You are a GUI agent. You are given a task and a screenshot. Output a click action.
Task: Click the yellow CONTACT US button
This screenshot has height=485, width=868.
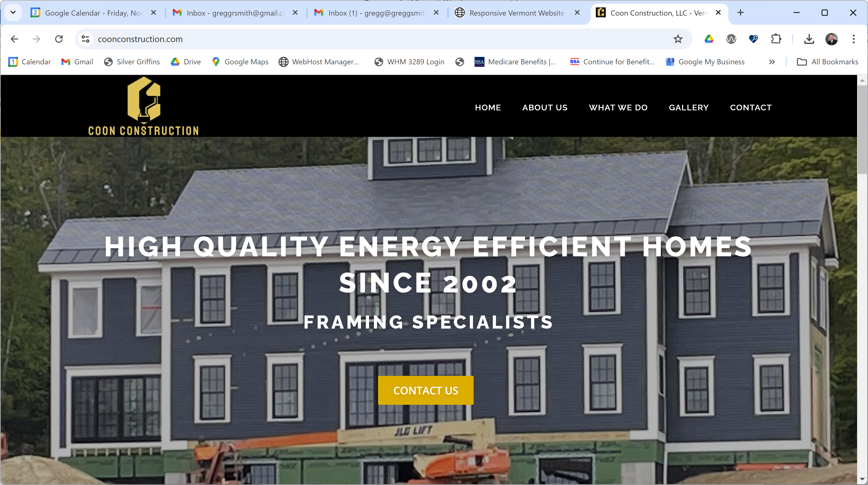click(x=426, y=390)
